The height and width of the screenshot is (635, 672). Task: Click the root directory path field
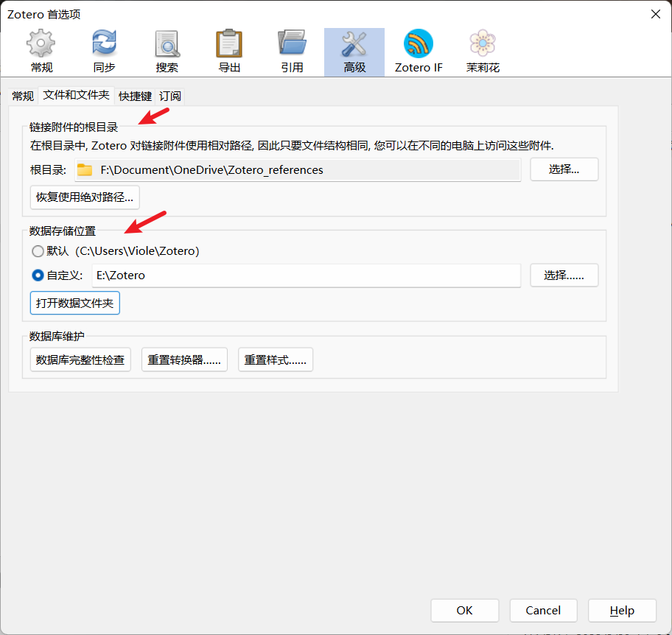[298, 170]
